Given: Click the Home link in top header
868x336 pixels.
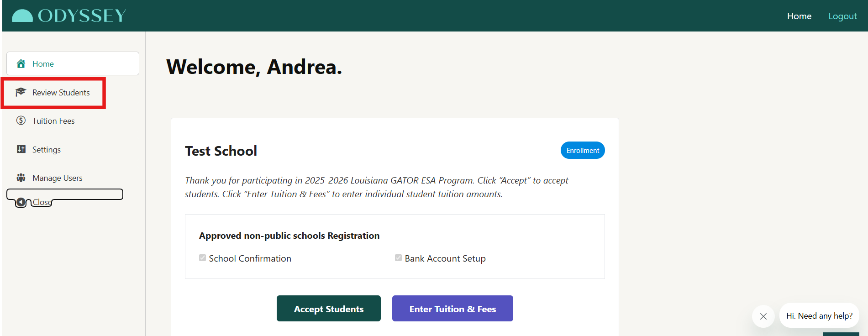Looking at the screenshot, I should coord(799,16).
